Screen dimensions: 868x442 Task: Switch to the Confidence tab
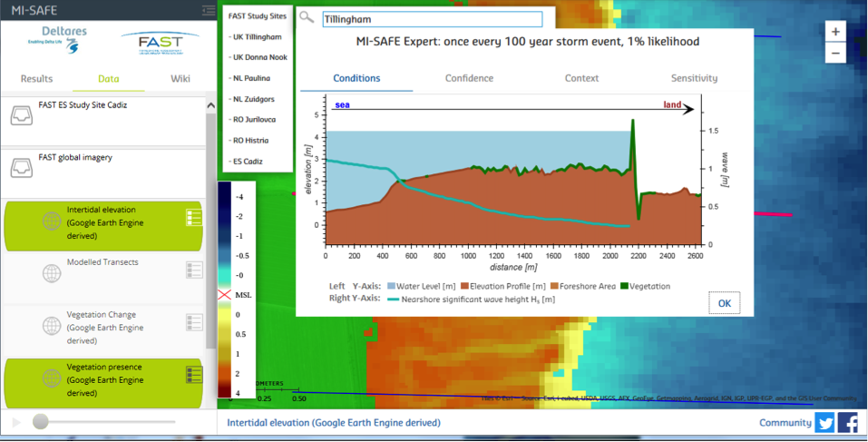click(x=469, y=78)
